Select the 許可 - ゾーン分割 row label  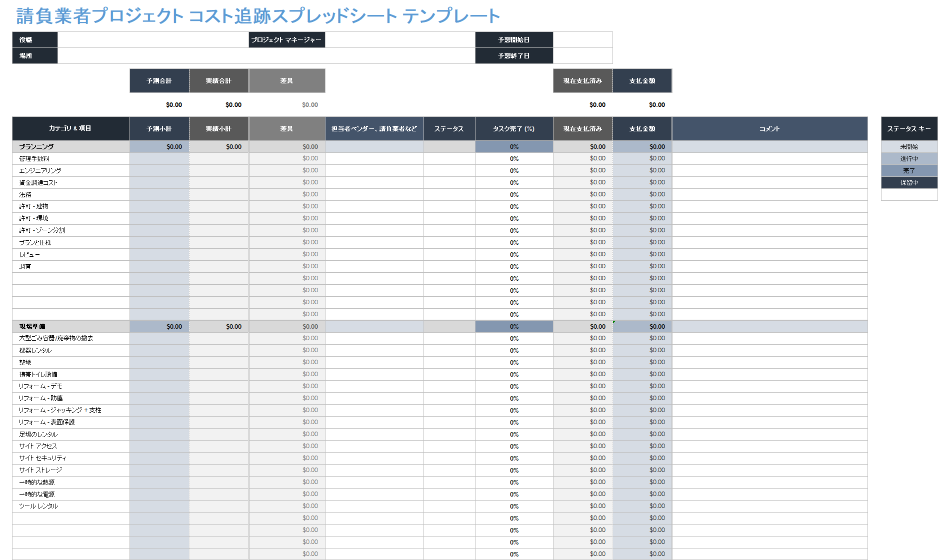click(42, 230)
